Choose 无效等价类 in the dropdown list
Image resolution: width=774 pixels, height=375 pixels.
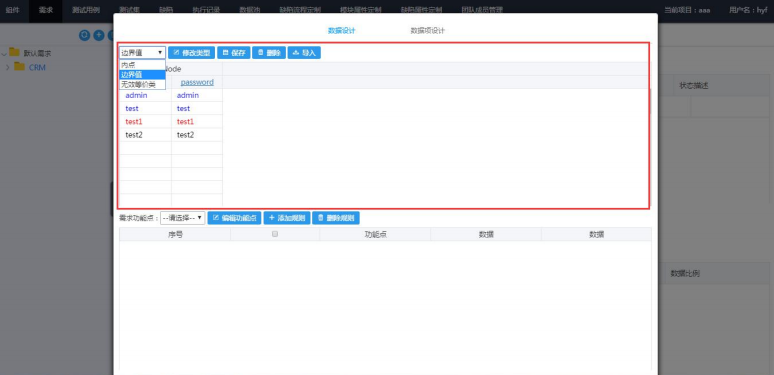point(142,84)
